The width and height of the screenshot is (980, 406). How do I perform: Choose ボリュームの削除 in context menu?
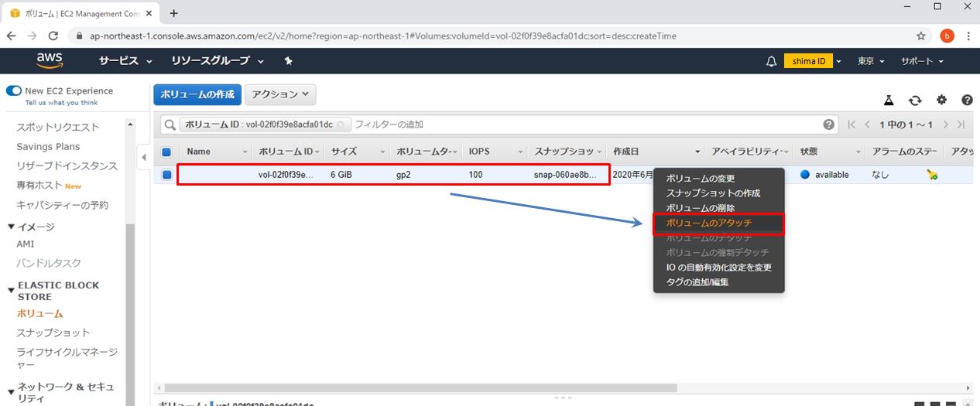pyautogui.click(x=701, y=208)
